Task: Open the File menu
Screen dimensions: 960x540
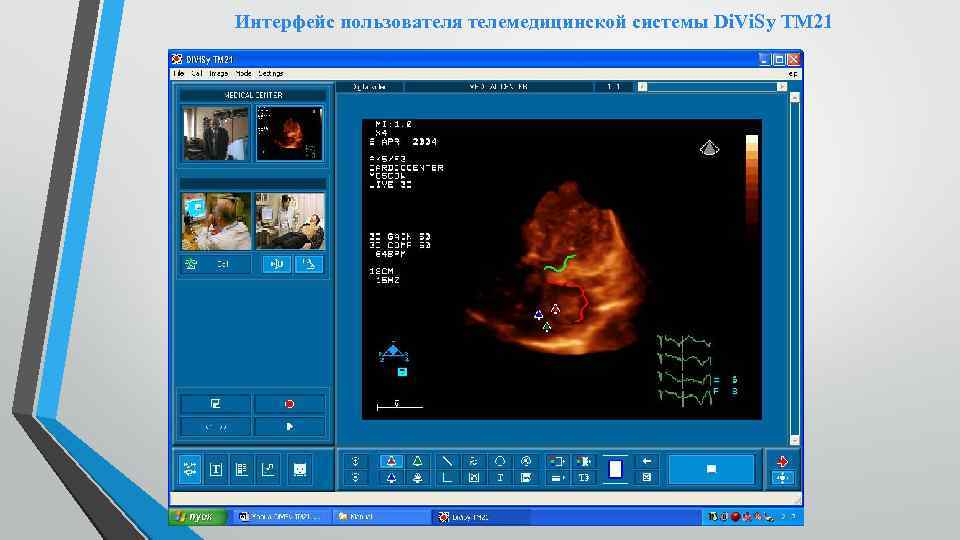Action: [179, 73]
